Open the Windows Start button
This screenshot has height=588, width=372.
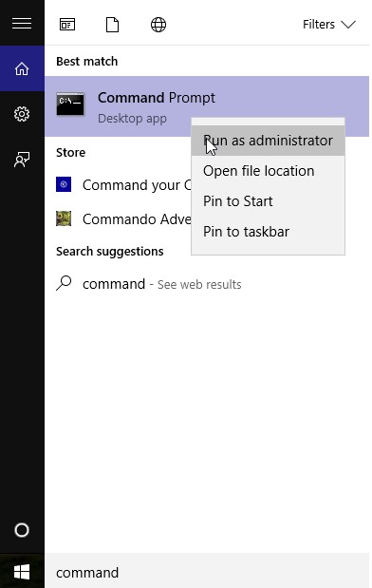[22, 573]
